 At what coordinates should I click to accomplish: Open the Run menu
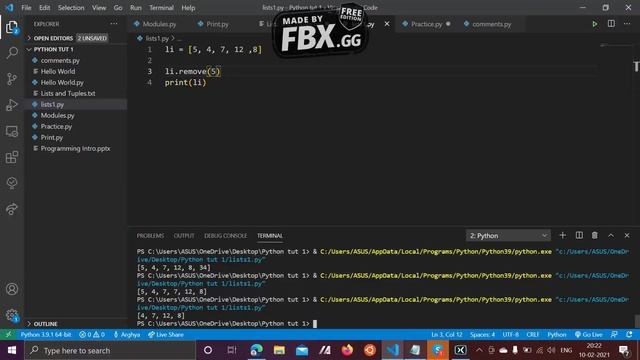pos(136,8)
